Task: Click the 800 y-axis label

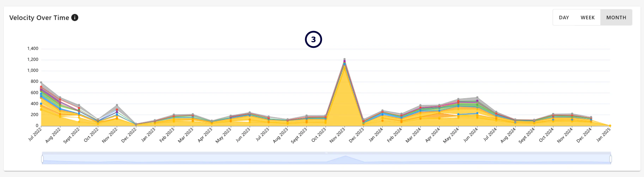Action: pos(35,81)
